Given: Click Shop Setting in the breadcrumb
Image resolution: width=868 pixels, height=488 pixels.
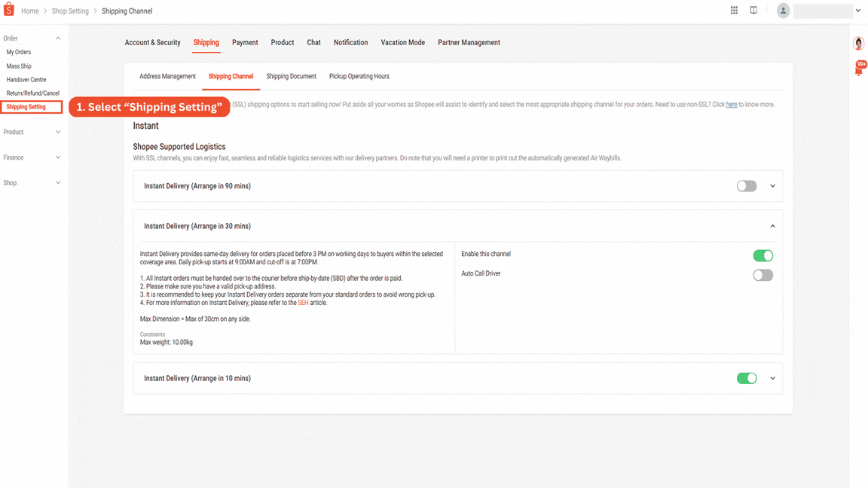Looking at the screenshot, I should click(x=70, y=11).
